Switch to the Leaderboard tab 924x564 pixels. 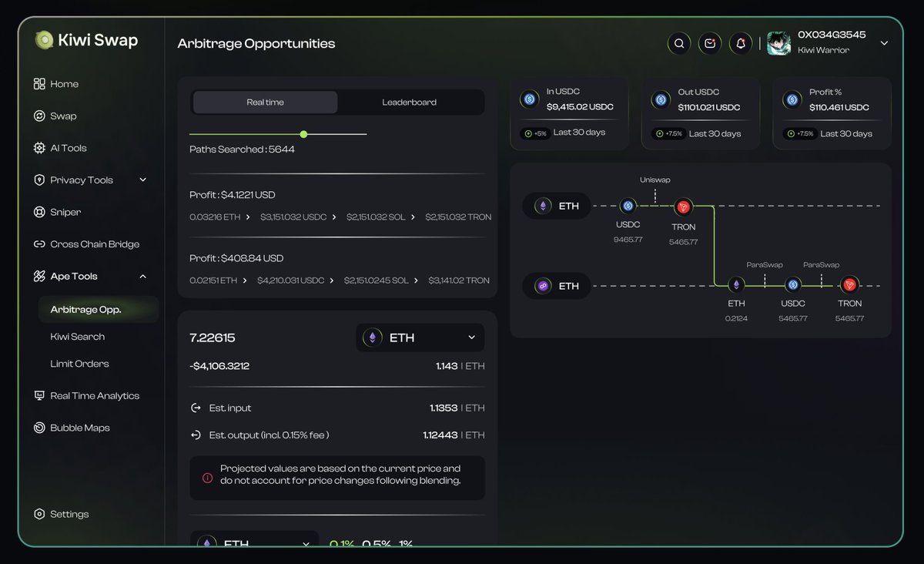point(410,102)
